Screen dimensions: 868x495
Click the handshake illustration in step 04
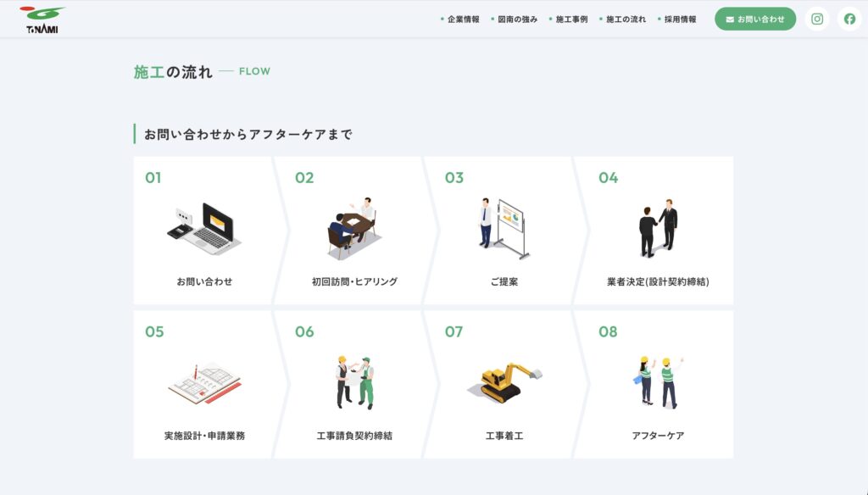click(658, 229)
